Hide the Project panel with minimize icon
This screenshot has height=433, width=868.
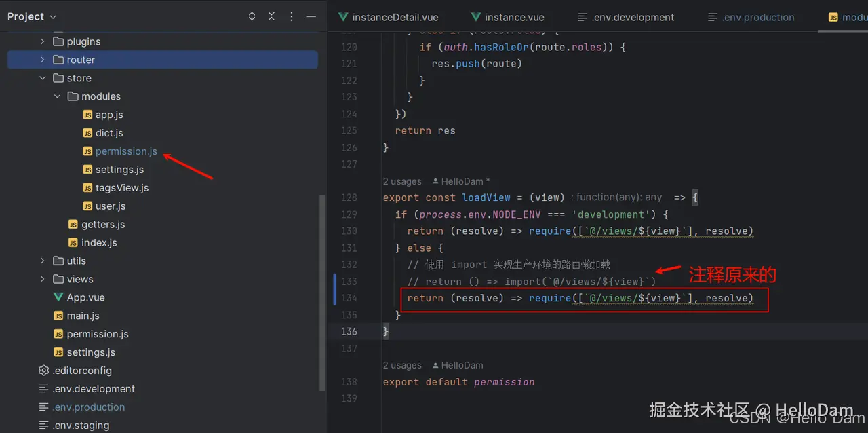pos(311,16)
